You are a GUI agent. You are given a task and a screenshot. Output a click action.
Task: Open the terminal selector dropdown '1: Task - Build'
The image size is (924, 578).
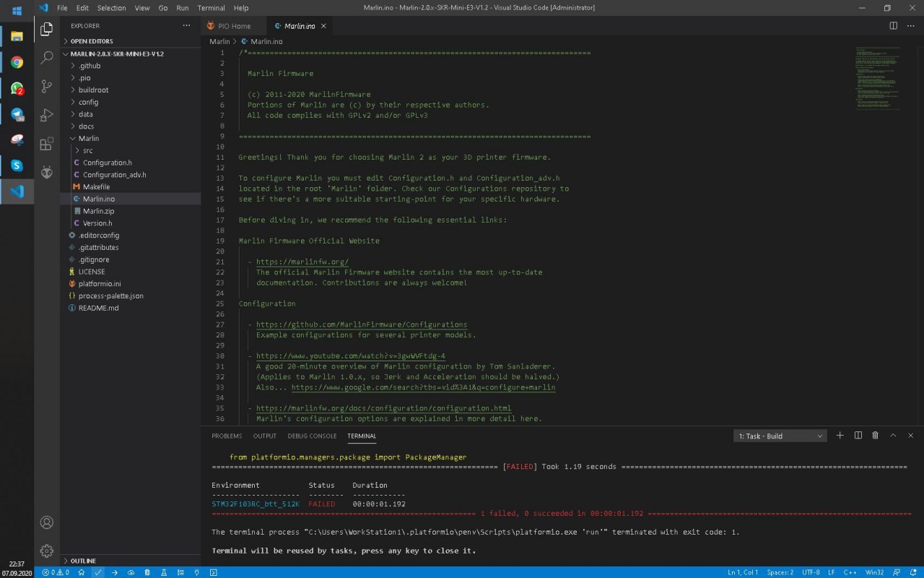point(780,436)
